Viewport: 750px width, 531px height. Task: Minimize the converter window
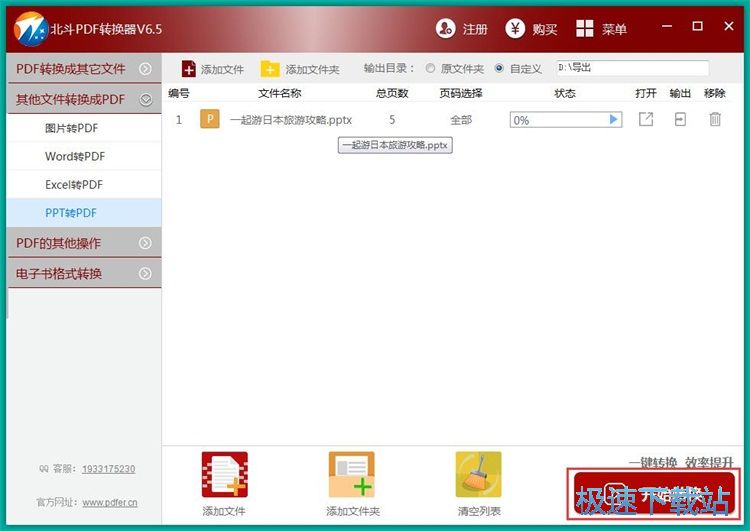point(667,26)
